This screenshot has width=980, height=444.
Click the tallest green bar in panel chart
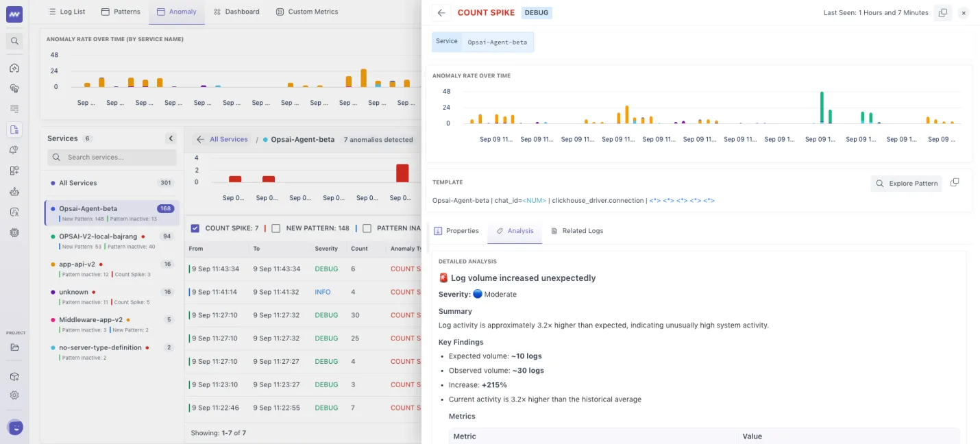(822, 108)
